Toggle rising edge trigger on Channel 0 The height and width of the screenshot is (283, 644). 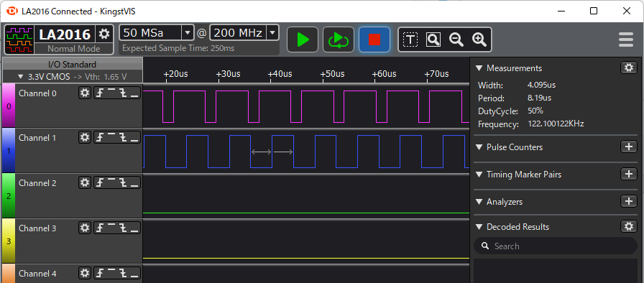[100, 93]
